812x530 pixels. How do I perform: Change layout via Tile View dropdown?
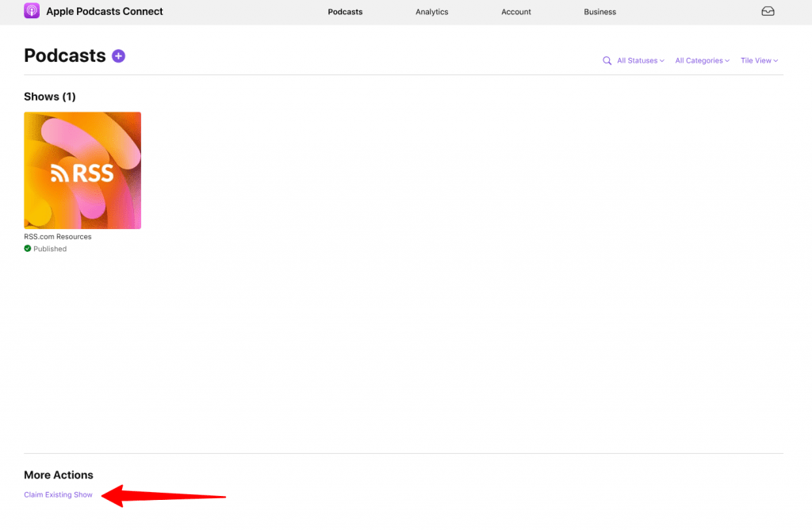click(759, 61)
